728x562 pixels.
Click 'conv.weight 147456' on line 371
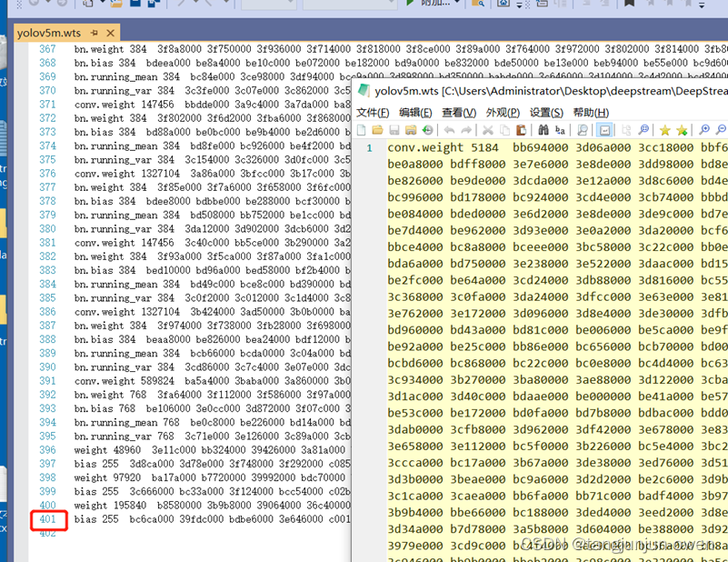pos(124,105)
